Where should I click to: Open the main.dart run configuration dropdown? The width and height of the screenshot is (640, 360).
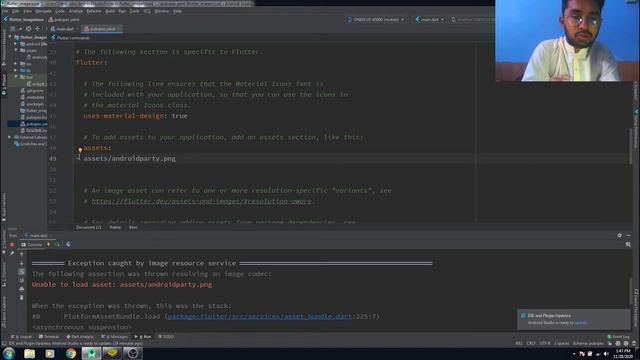pos(429,20)
